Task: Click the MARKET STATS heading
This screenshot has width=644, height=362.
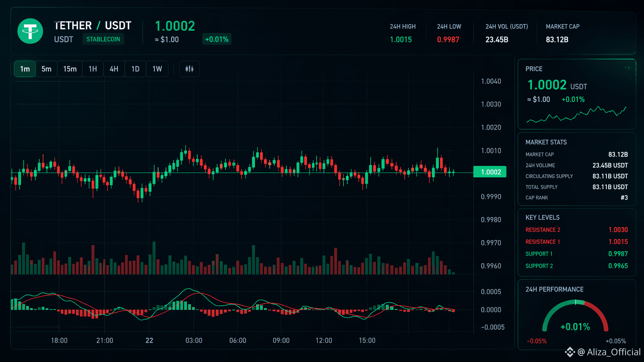Action: tap(546, 142)
